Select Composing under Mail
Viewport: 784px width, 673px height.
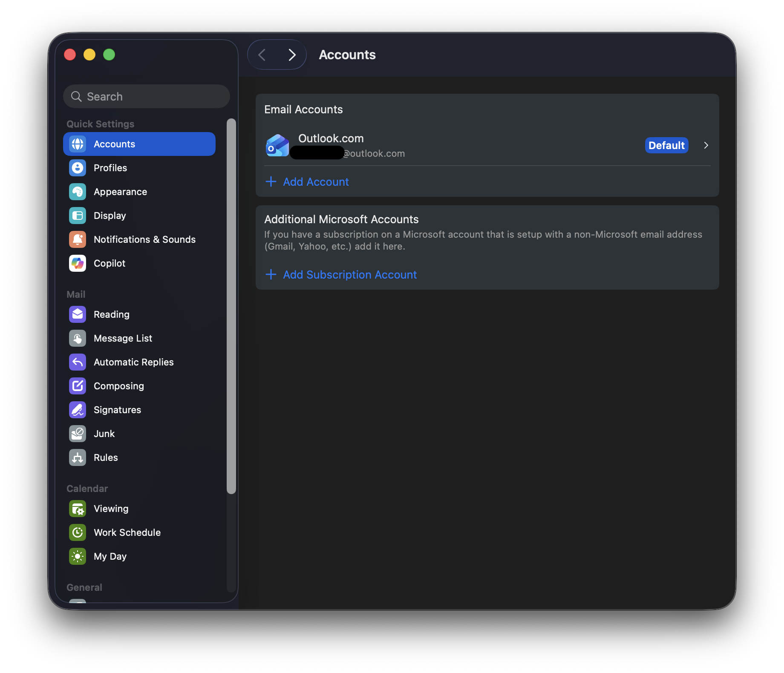click(x=139, y=386)
